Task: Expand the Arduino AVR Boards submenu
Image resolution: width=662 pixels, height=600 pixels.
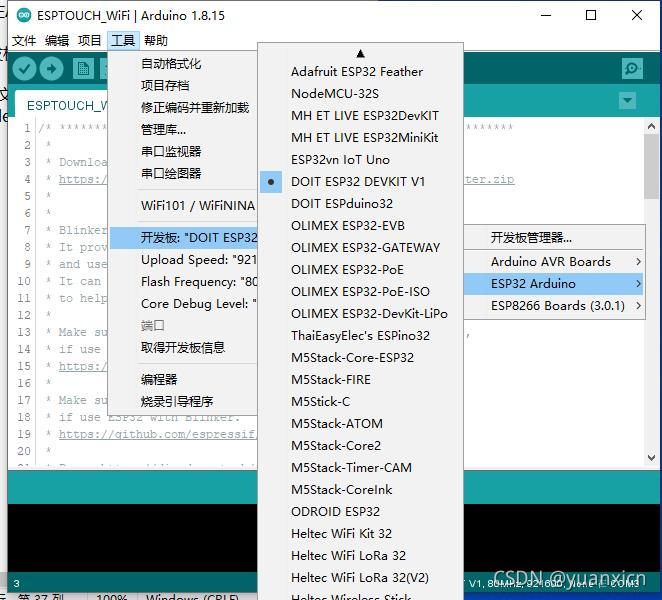Action: tap(554, 262)
